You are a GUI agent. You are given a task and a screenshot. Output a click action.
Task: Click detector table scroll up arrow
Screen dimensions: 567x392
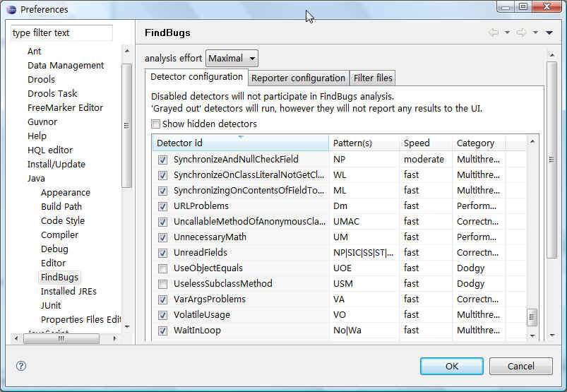click(x=532, y=141)
